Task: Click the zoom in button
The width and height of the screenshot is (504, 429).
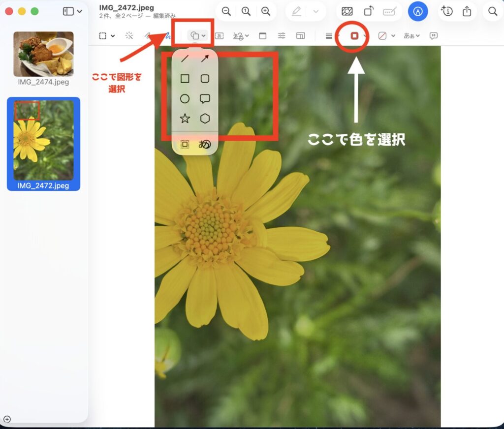Action: tap(266, 11)
